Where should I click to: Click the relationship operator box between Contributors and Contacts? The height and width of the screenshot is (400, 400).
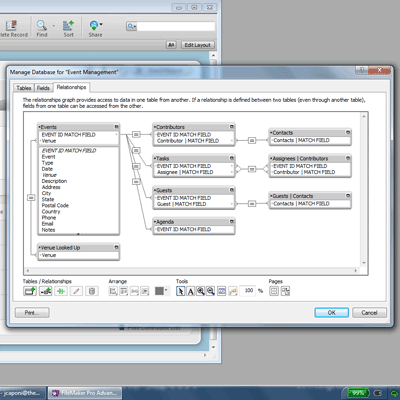(252, 141)
